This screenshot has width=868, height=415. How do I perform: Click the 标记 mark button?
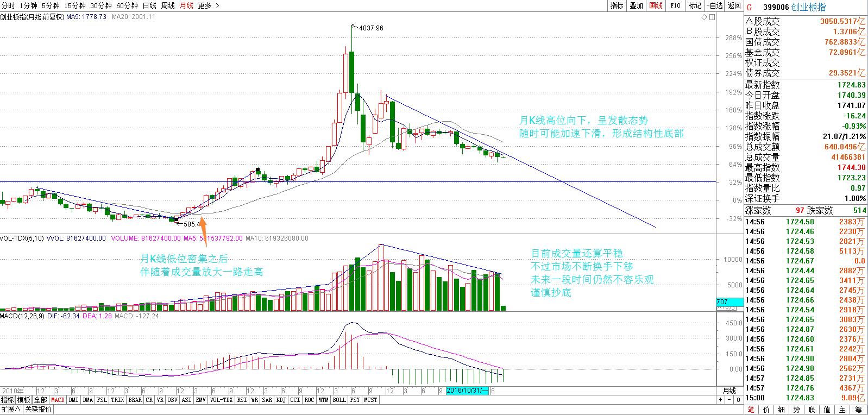[695, 5]
